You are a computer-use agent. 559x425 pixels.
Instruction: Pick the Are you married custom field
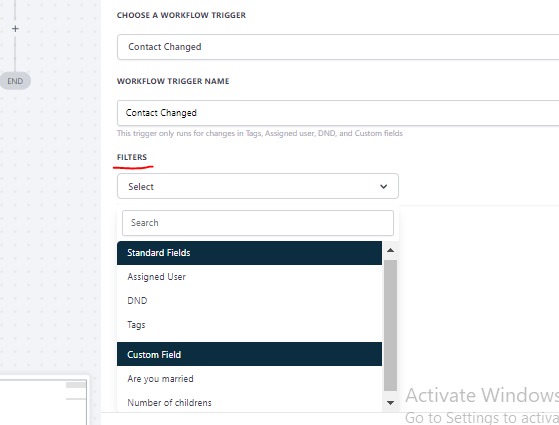(x=249, y=379)
